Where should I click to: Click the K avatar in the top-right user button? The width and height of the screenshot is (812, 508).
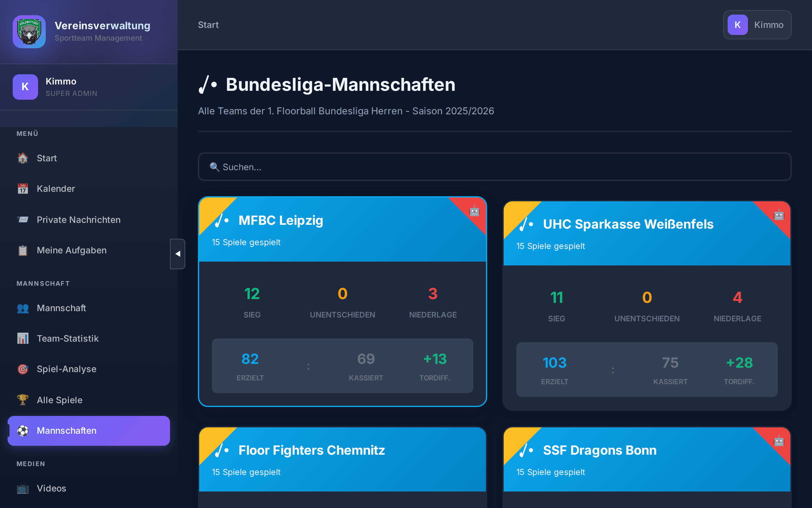737,25
